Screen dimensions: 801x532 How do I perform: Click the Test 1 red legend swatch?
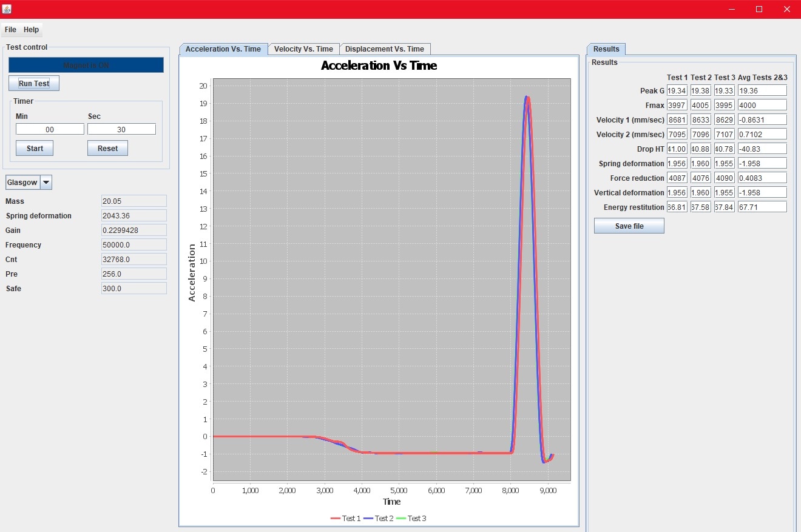[336, 519]
